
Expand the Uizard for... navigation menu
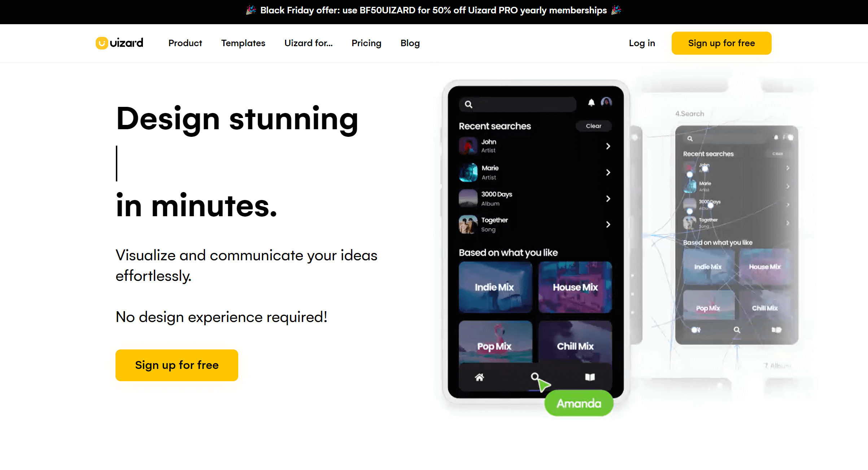click(x=309, y=43)
